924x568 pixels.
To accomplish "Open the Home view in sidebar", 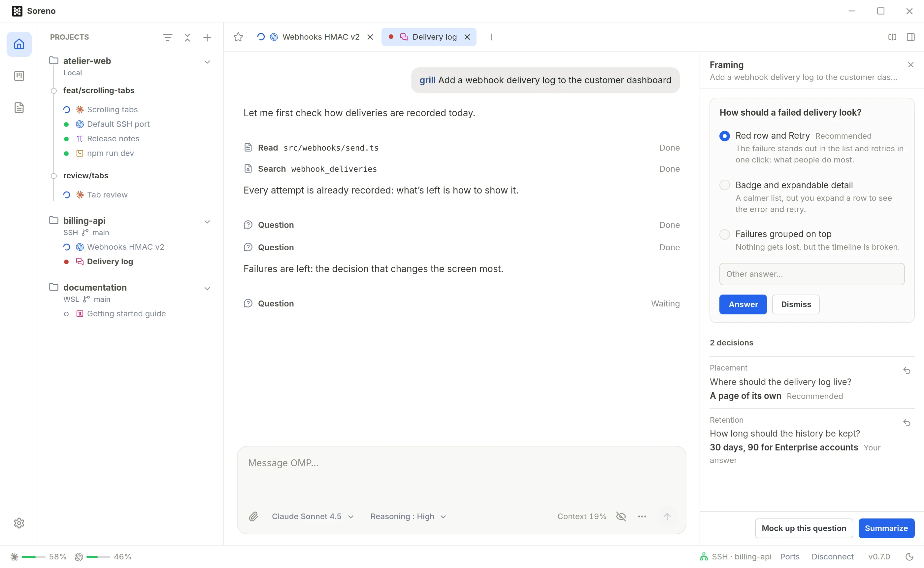I will click(x=19, y=44).
